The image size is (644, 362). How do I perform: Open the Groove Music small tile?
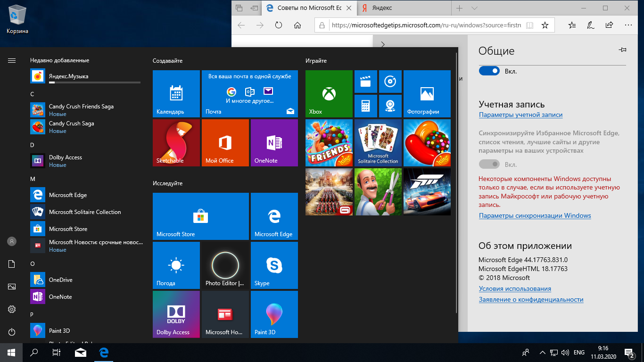[390, 82]
